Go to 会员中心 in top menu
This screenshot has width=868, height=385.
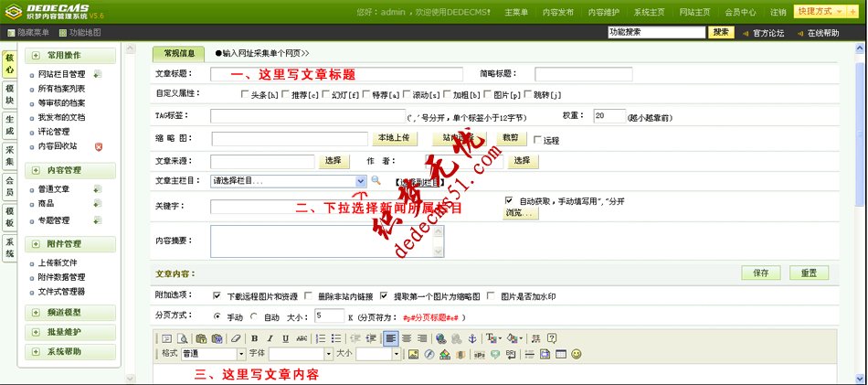coord(740,12)
